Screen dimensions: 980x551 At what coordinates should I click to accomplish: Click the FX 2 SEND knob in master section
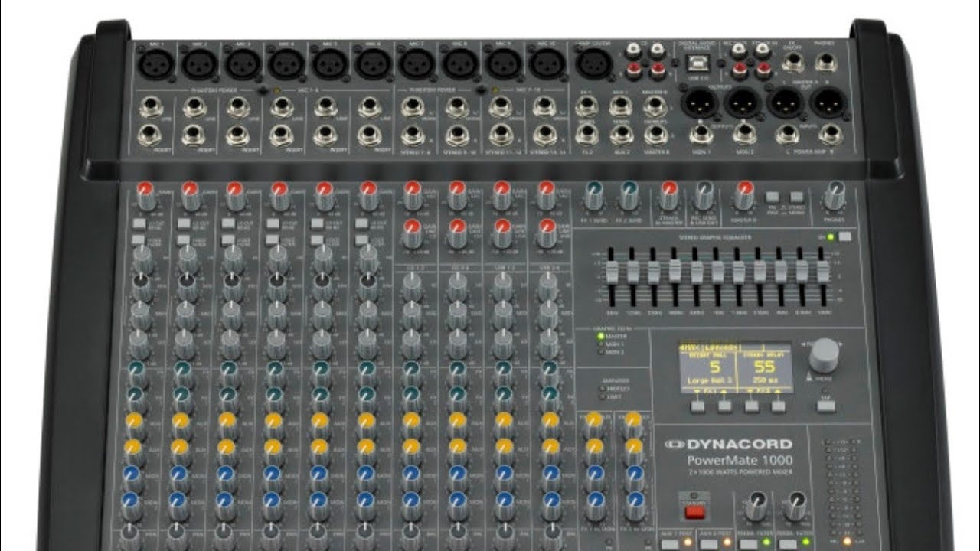coord(629,194)
